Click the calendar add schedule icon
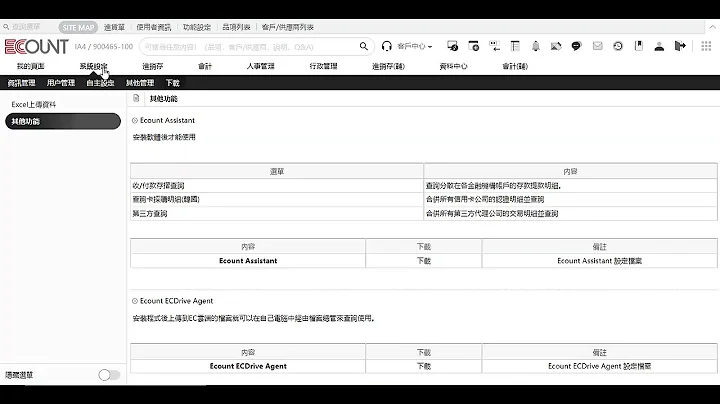This screenshot has height=404, width=720. pyautogui.click(x=473, y=46)
